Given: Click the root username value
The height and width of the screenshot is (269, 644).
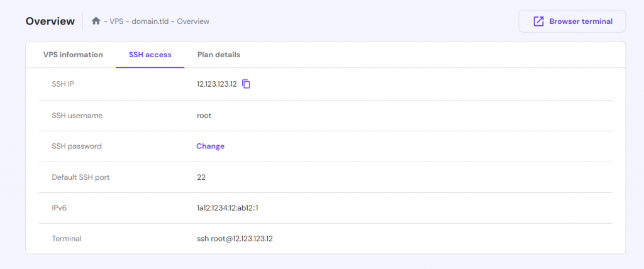Looking at the screenshot, I should coord(204,116).
